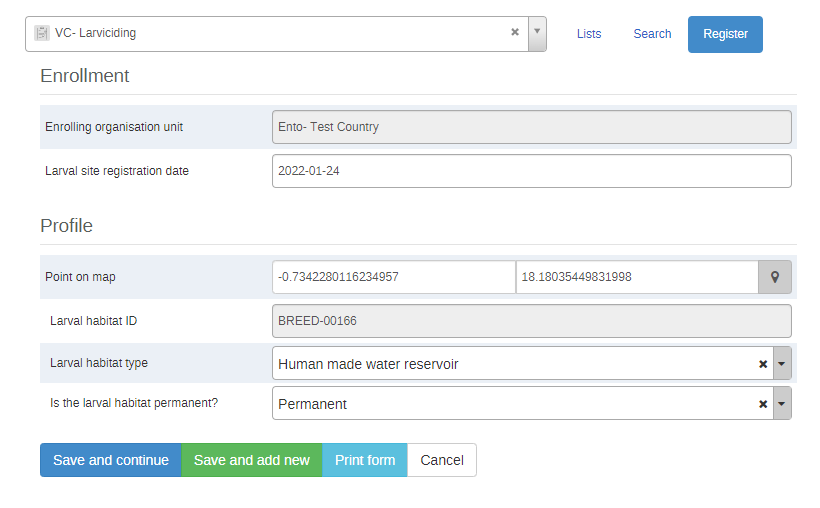This screenshot has width=820, height=508.
Task: Click Save and add new
Action: 252,460
